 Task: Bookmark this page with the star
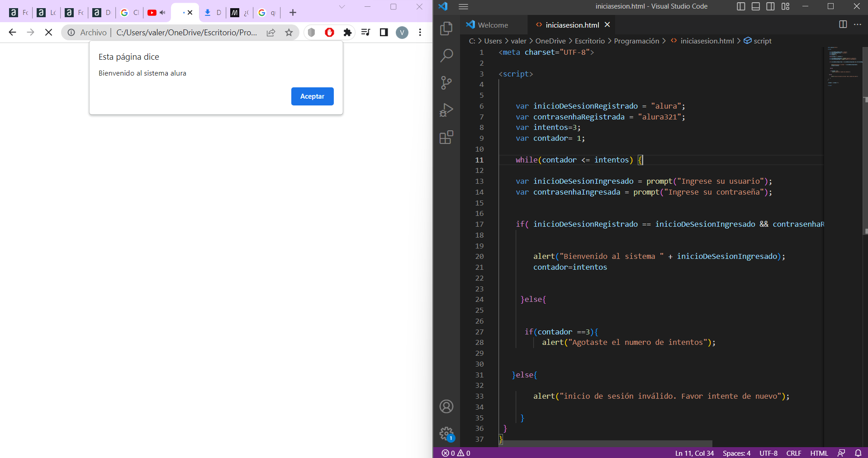click(289, 32)
